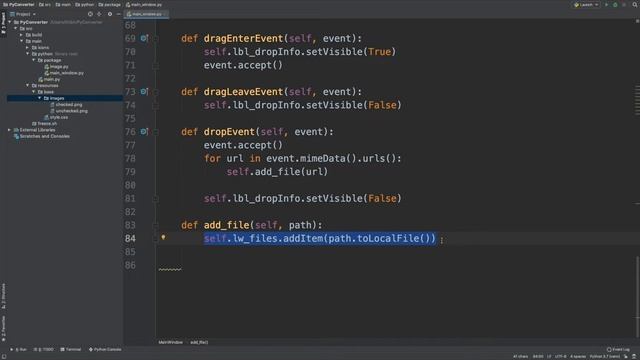Select the main_window.py editor tab
The image size is (640, 360).
(146, 14)
